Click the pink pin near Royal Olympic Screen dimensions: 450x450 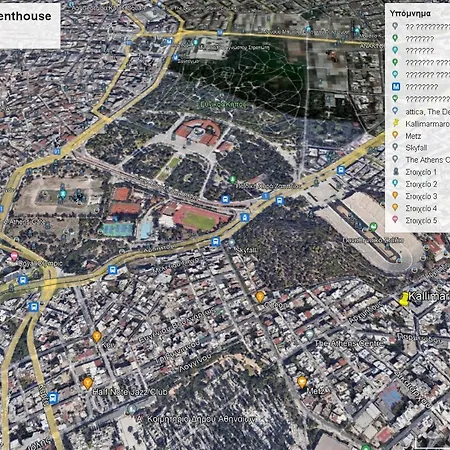(14, 256)
